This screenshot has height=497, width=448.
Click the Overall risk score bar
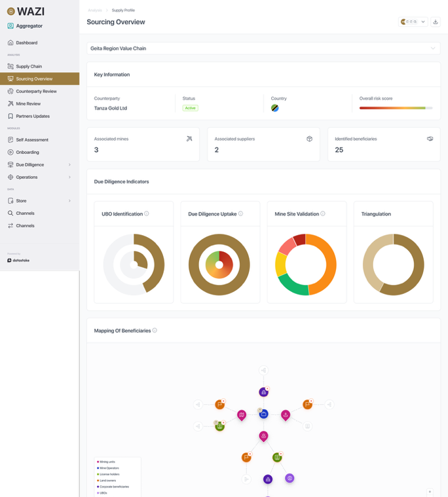[396, 108]
